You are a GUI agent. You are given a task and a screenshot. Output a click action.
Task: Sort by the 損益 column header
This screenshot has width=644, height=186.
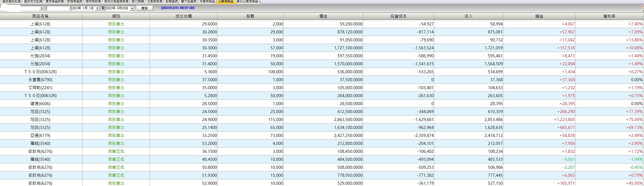(x=539, y=16)
